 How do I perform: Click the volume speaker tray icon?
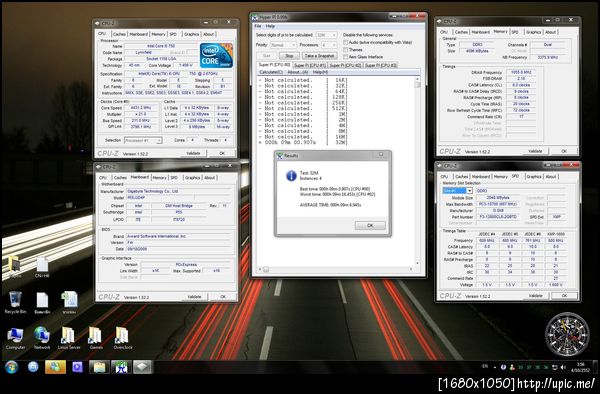[563, 367]
